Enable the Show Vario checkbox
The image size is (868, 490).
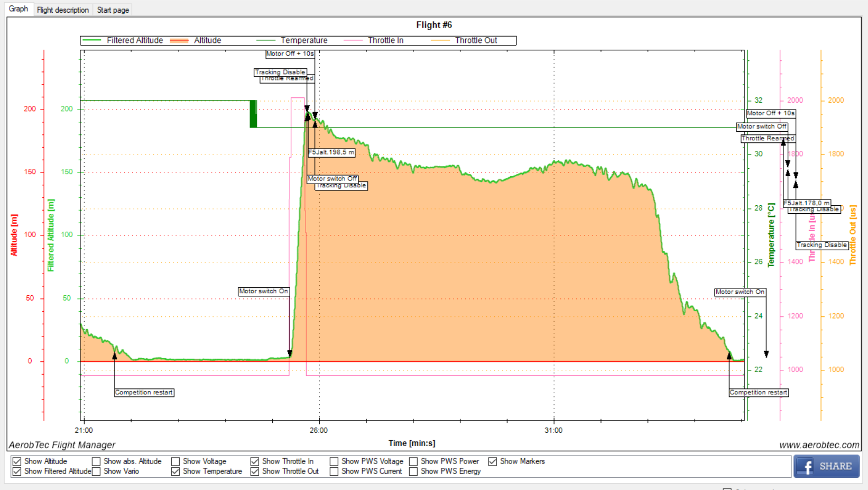tap(96, 471)
